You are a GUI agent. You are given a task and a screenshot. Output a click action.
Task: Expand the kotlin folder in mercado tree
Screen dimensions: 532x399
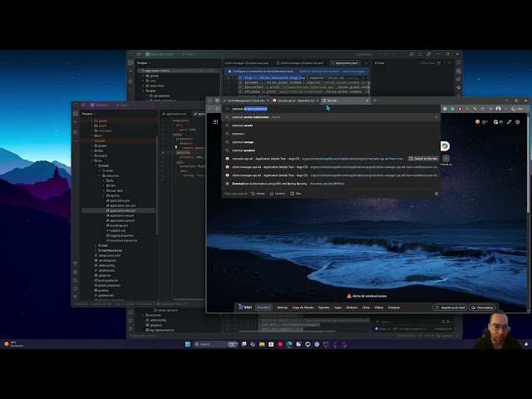[x=100, y=170]
